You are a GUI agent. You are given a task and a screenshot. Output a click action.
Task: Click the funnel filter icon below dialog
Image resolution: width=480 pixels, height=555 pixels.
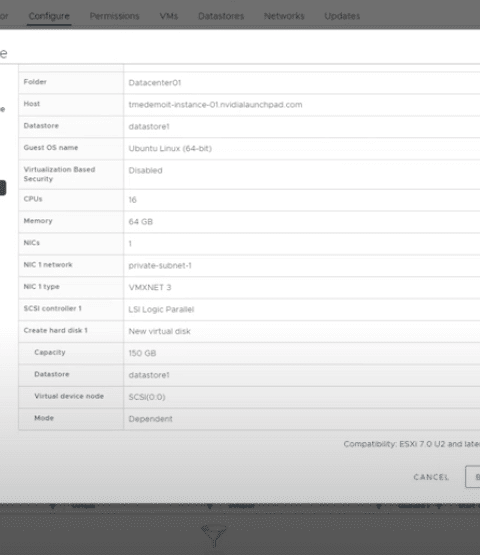click(214, 535)
